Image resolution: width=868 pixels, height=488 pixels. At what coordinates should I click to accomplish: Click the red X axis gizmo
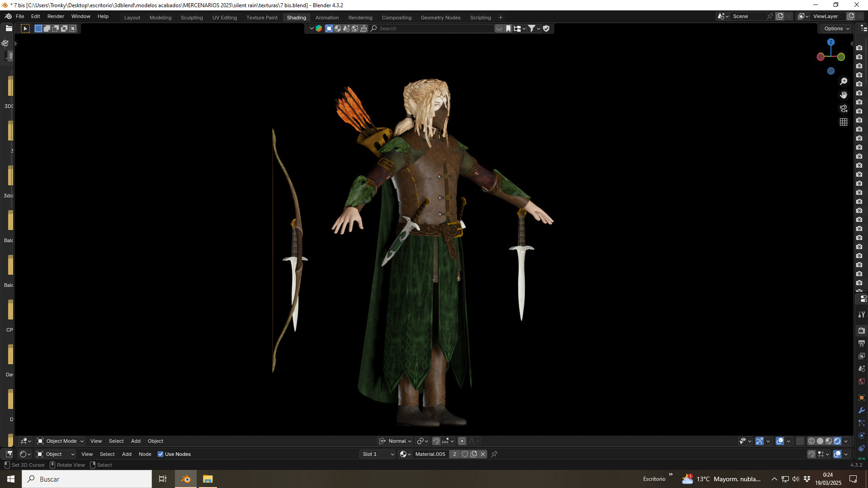tap(821, 57)
